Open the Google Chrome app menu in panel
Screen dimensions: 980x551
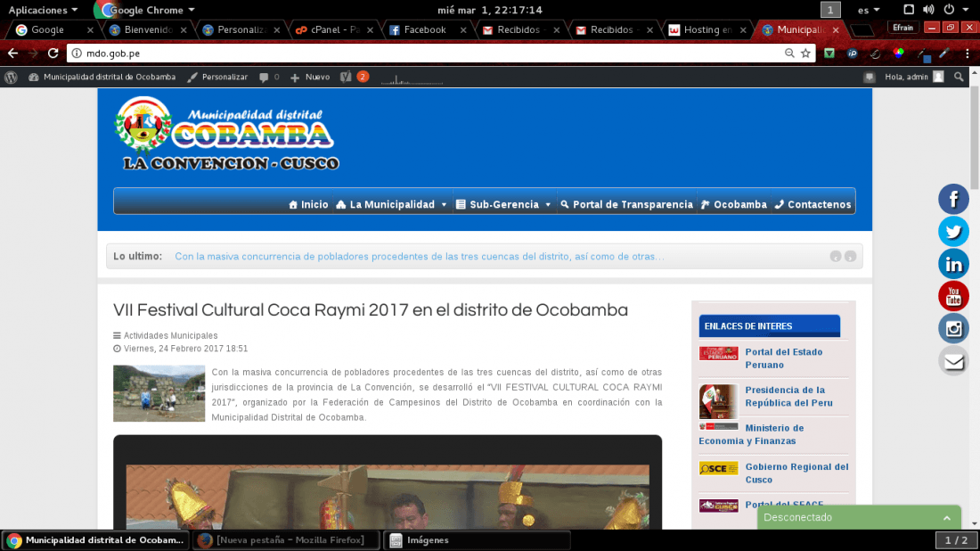[145, 10]
